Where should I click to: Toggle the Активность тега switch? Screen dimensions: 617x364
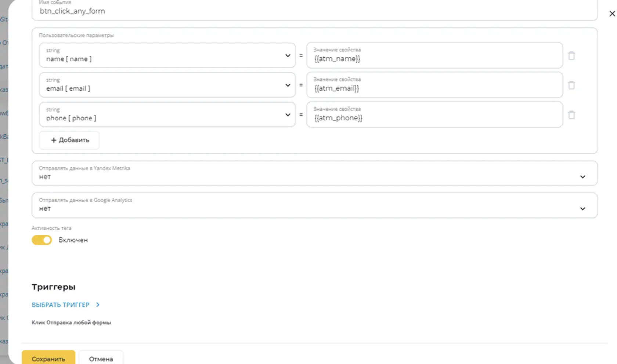[42, 240]
